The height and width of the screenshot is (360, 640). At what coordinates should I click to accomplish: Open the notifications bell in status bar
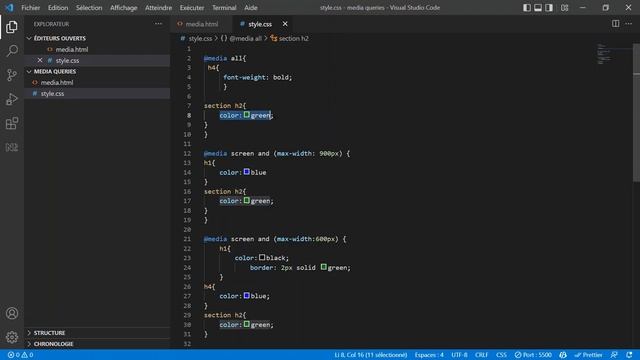point(629,355)
